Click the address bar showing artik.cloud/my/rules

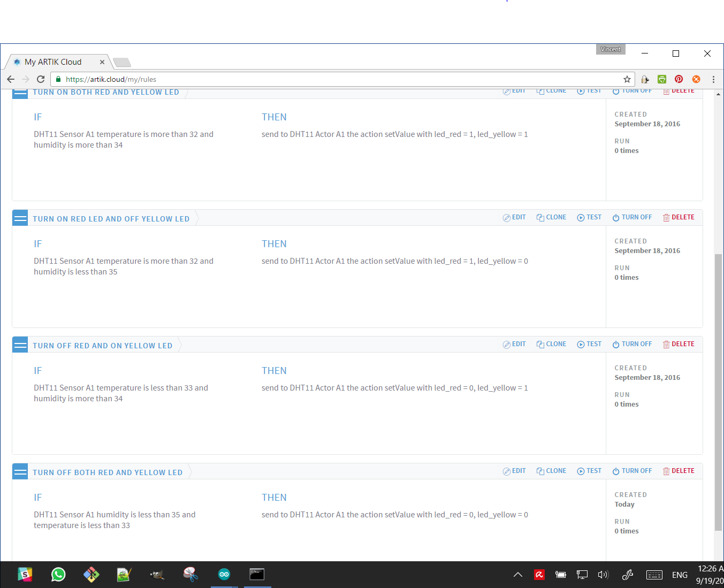click(342, 79)
